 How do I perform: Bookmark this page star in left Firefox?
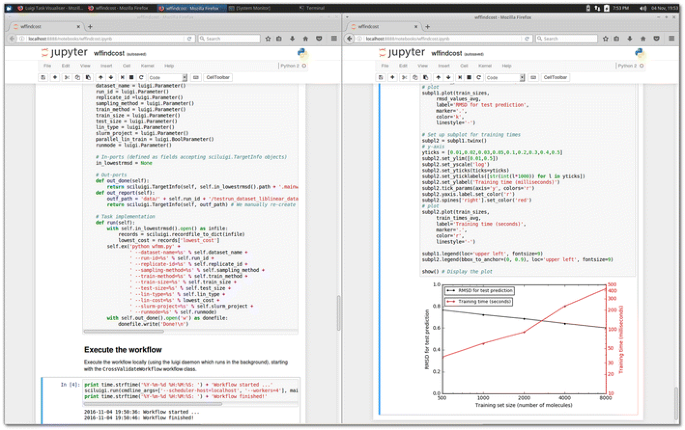click(x=268, y=39)
